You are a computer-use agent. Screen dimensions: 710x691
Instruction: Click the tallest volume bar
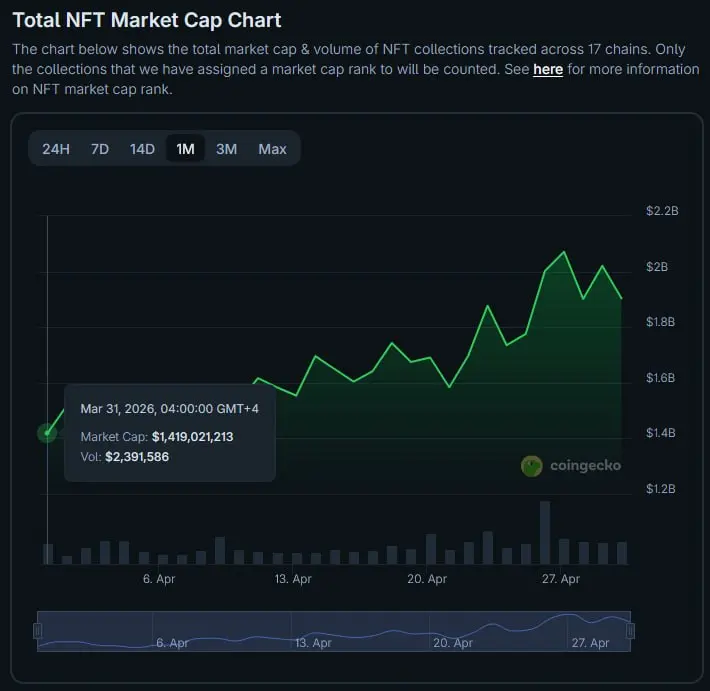(545, 532)
